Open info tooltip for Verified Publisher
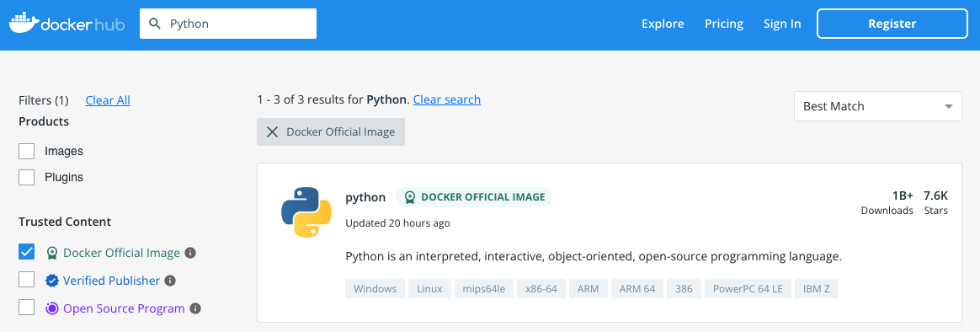 (170, 281)
